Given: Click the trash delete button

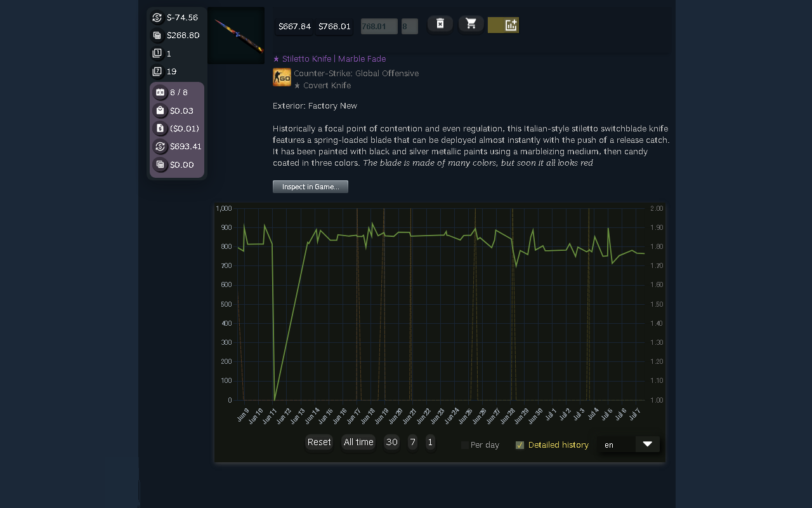Looking at the screenshot, I should pyautogui.click(x=440, y=24).
